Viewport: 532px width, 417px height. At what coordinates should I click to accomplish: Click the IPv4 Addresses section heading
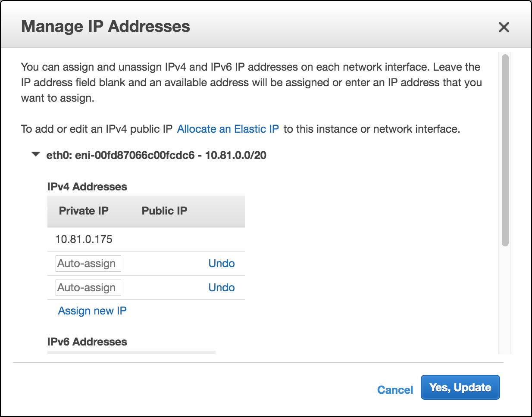pyautogui.click(x=87, y=187)
